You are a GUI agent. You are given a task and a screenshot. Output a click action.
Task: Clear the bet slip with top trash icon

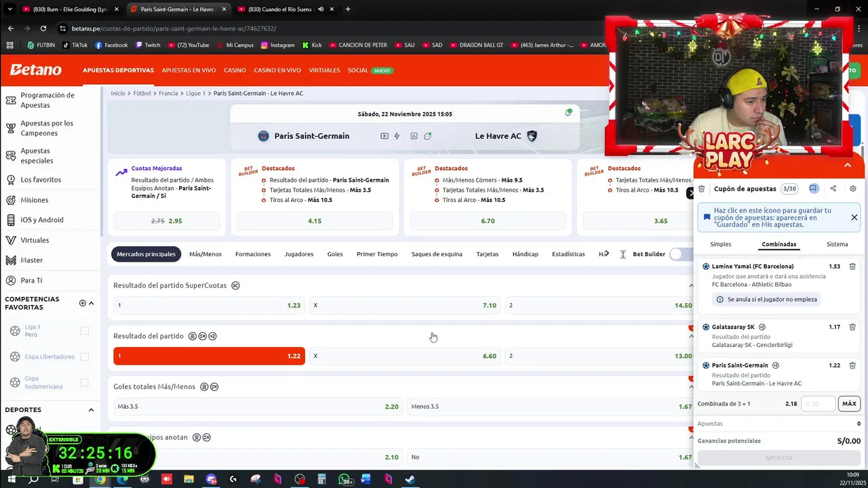(x=702, y=189)
